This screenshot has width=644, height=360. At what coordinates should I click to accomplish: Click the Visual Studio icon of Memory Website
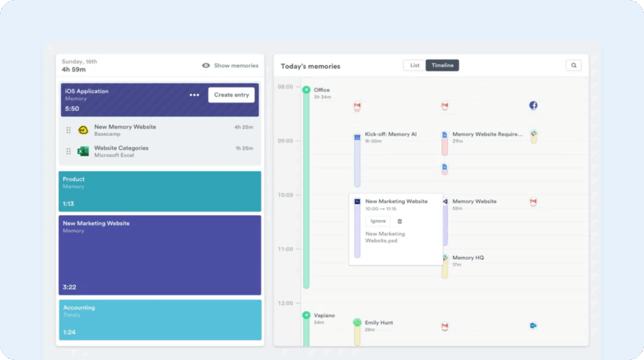[x=445, y=202]
